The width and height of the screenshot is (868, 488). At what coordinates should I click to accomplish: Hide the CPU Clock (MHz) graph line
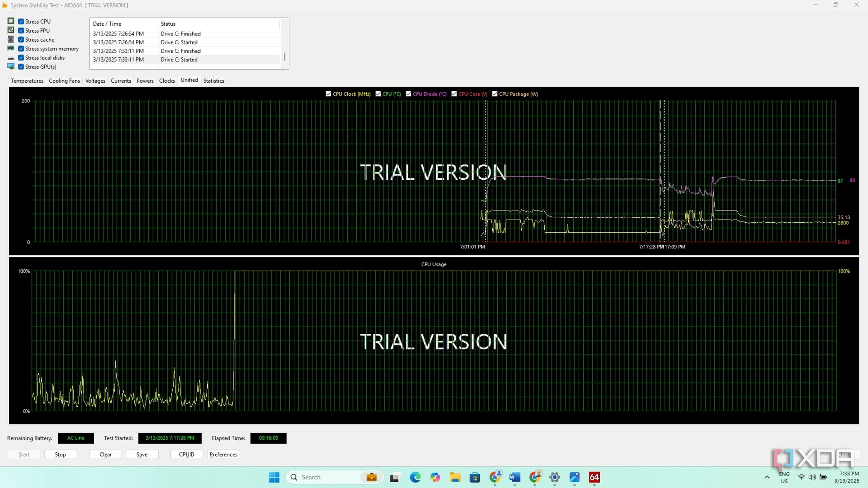click(328, 94)
